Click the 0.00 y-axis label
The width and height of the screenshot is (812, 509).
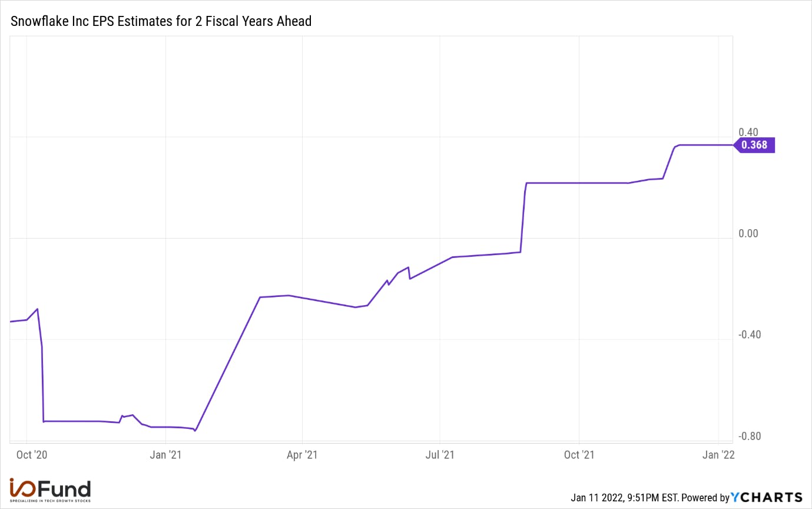click(748, 233)
